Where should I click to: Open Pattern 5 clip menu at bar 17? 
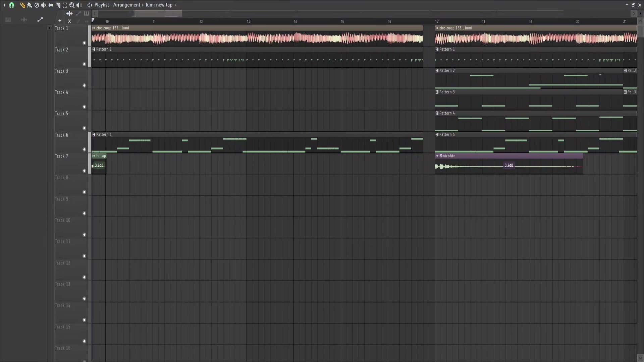[437, 135]
